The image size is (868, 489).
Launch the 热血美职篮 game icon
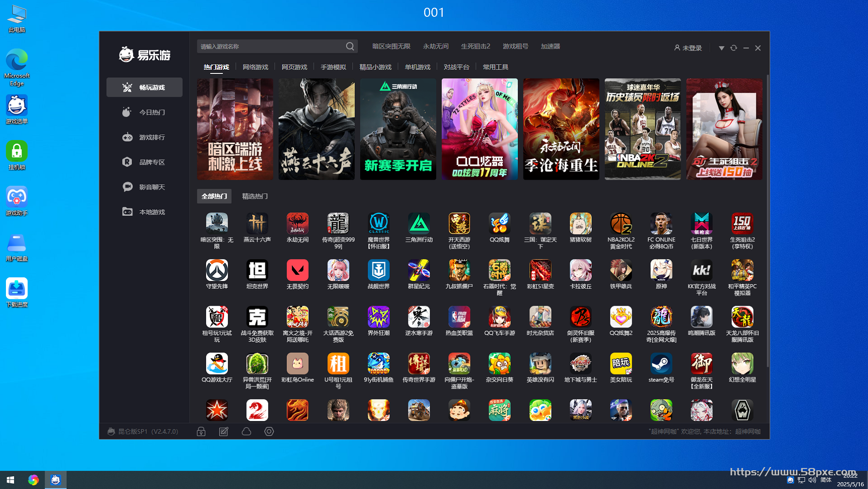click(459, 317)
